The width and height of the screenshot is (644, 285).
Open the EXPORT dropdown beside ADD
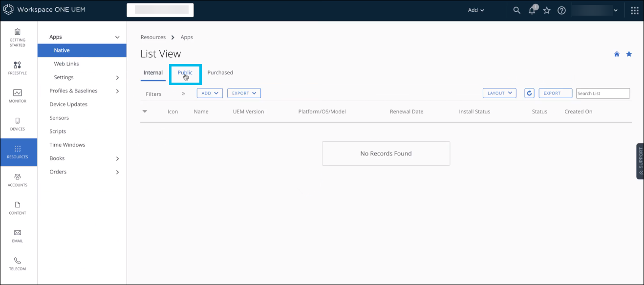244,93
